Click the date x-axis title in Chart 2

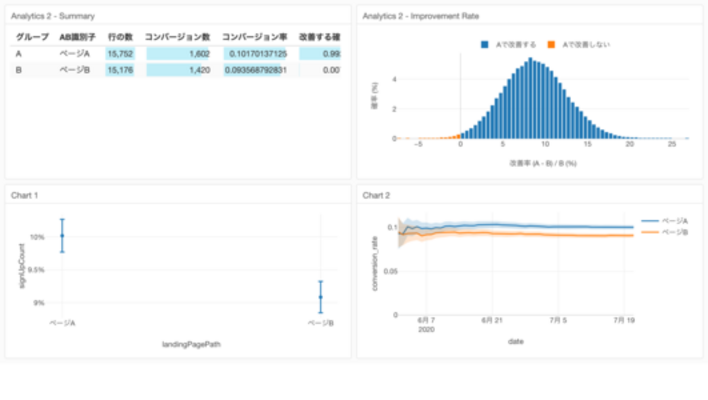coord(516,341)
